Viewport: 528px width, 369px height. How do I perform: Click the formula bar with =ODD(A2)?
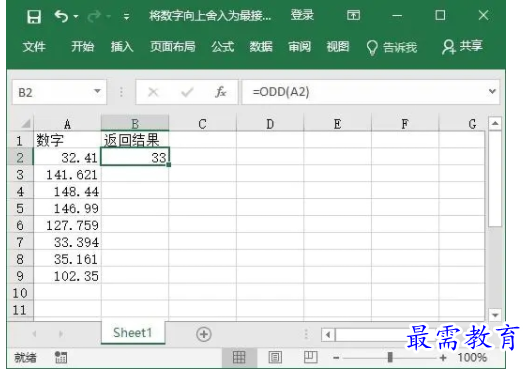(x=365, y=92)
